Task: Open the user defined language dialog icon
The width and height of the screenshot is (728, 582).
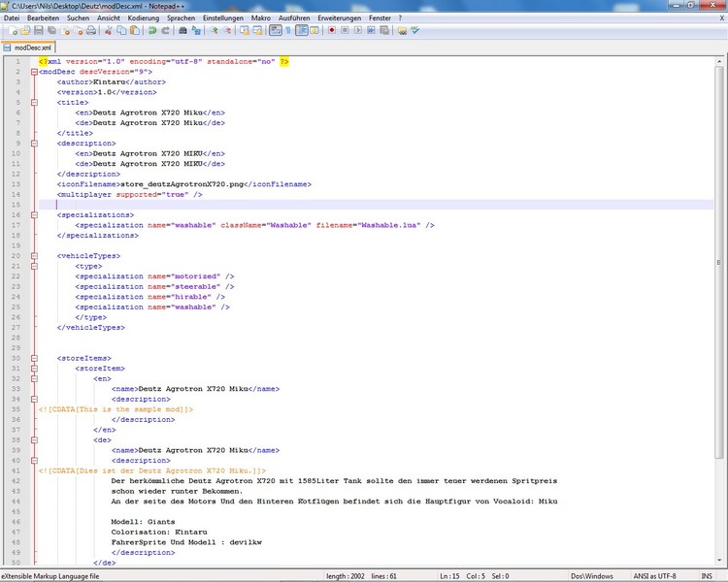Action: (x=314, y=31)
